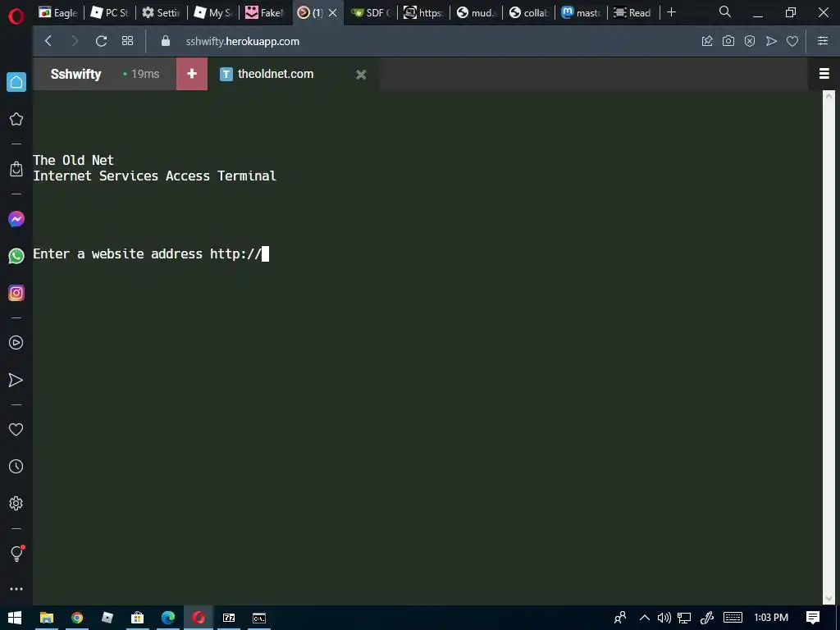Add a new Sshwifty connection with plus
This screenshot has height=630, width=840.
pos(192,74)
